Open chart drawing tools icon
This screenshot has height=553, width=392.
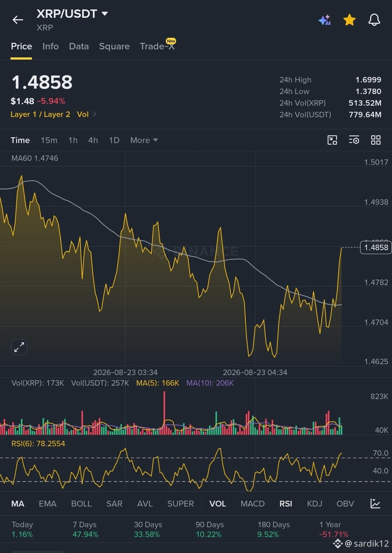coord(332,140)
